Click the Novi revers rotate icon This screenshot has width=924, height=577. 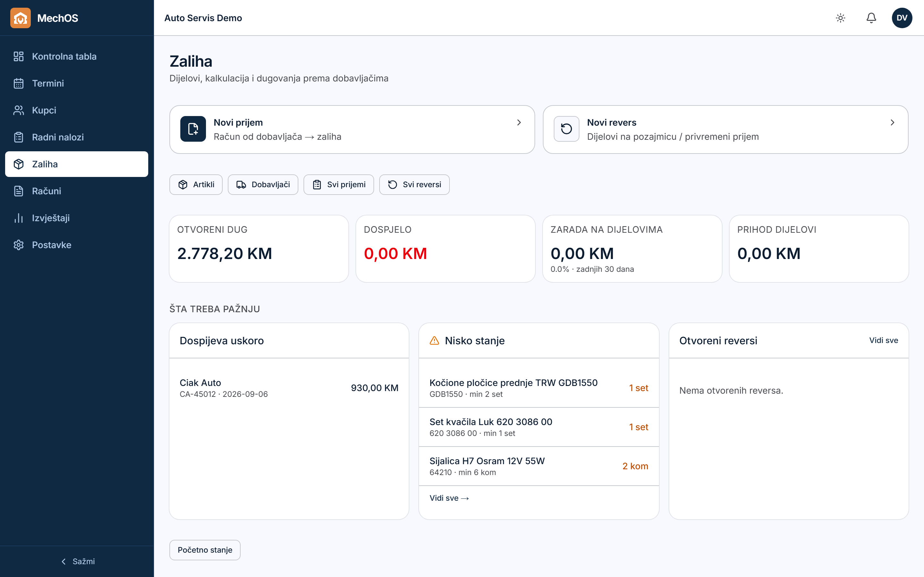pos(567,129)
